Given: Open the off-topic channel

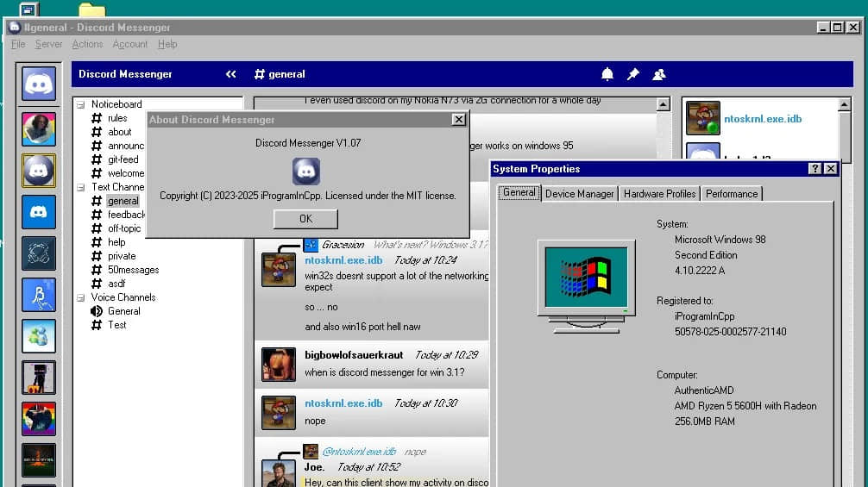Looking at the screenshot, I should click(124, 228).
